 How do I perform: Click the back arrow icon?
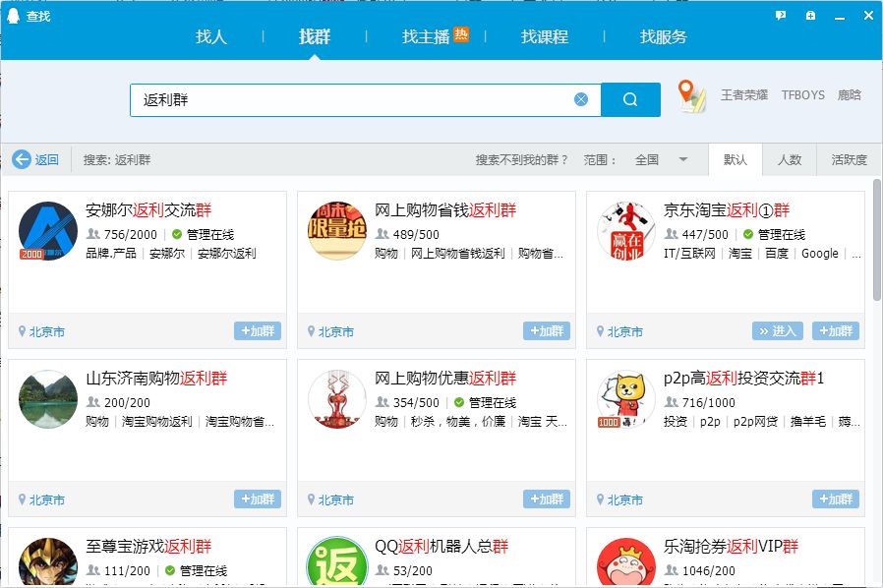pyautogui.click(x=22, y=159)
